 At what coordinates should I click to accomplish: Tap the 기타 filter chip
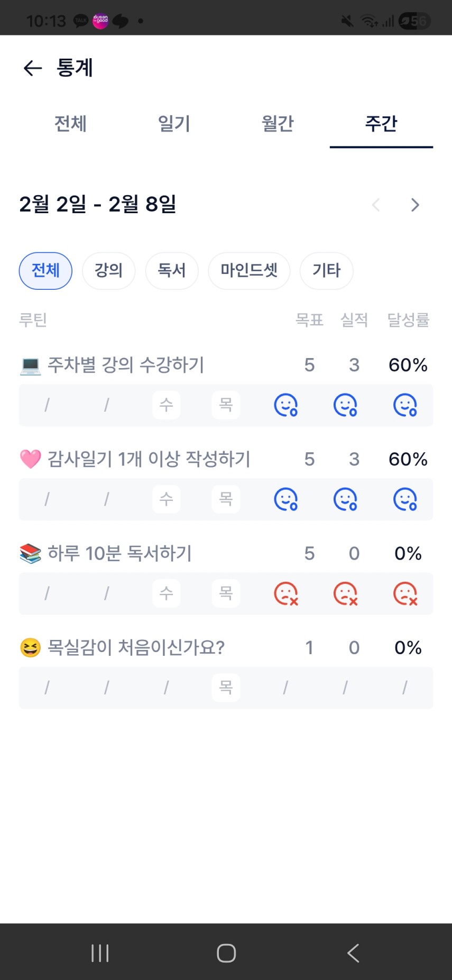coord(326,271)
